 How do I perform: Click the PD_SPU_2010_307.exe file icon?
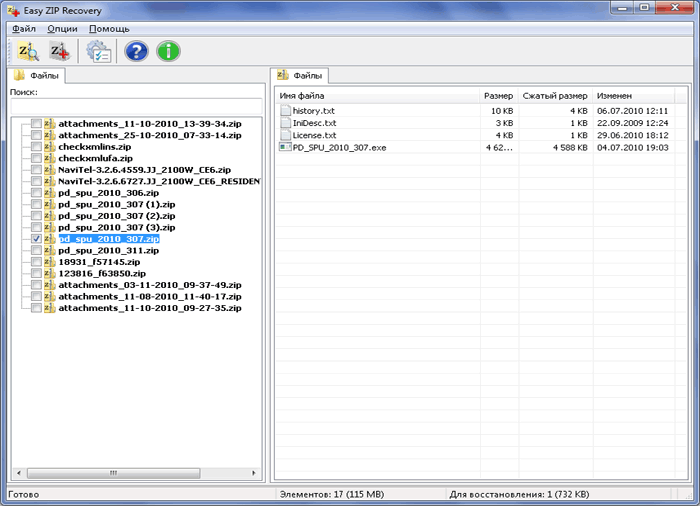[286, 147]
